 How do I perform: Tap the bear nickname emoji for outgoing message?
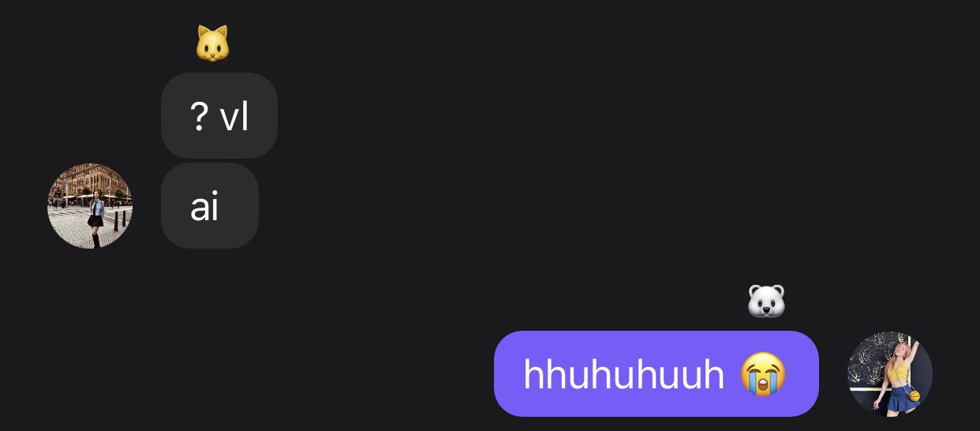tap(766, 302)
